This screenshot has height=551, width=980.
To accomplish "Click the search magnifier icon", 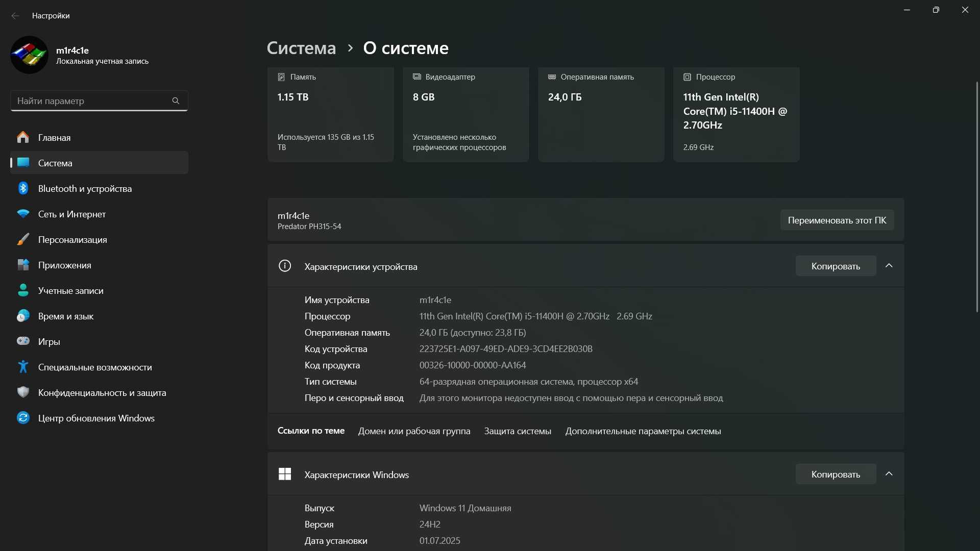I will 176,101.
